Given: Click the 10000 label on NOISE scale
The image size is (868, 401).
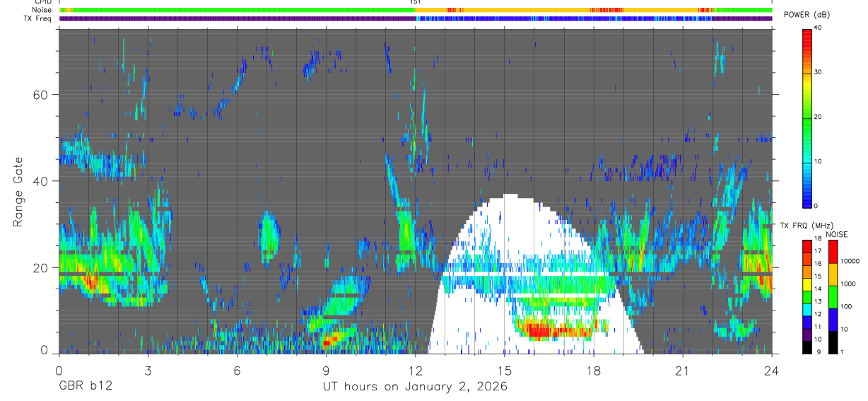Looking at the screenshot, I should [850, 261].
